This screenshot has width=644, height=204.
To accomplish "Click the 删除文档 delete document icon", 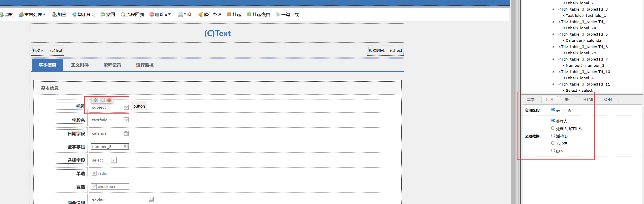I will pyautogui.click(x=152, y=15).
